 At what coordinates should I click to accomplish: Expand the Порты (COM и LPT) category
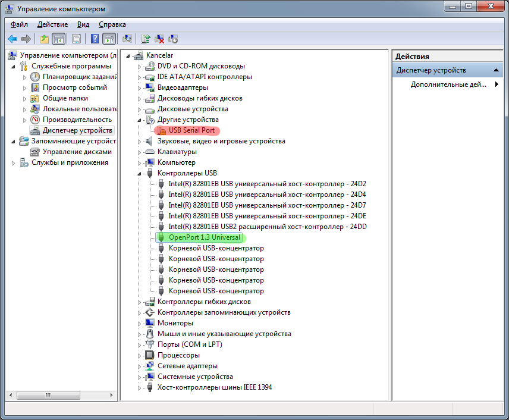point(140,344)
